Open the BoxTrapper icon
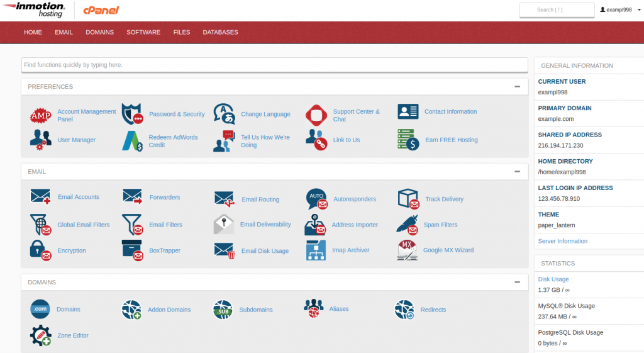The width and height of the screenshot is (644, 353). (x=132, y=250)
